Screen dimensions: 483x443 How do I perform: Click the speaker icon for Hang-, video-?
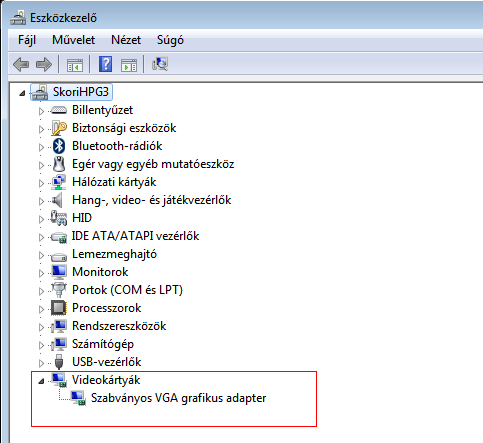click(57, 200)
